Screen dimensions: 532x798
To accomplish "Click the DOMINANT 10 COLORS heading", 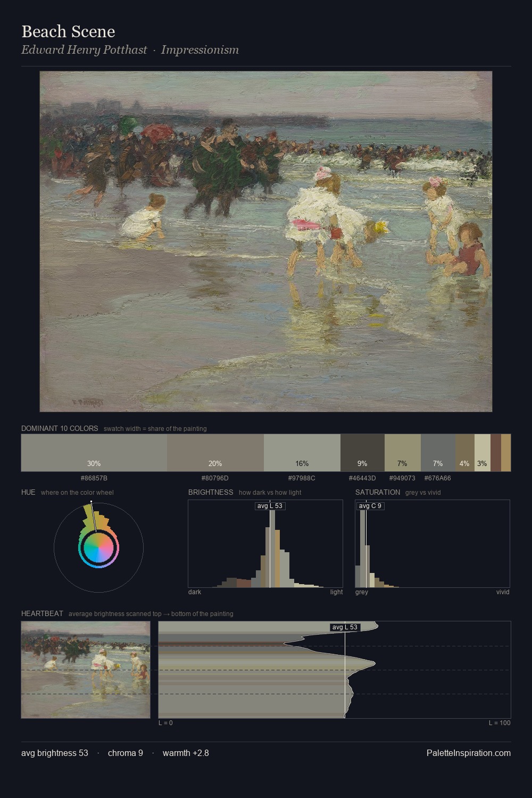I will pyautogui.click(x=60, y=428).
